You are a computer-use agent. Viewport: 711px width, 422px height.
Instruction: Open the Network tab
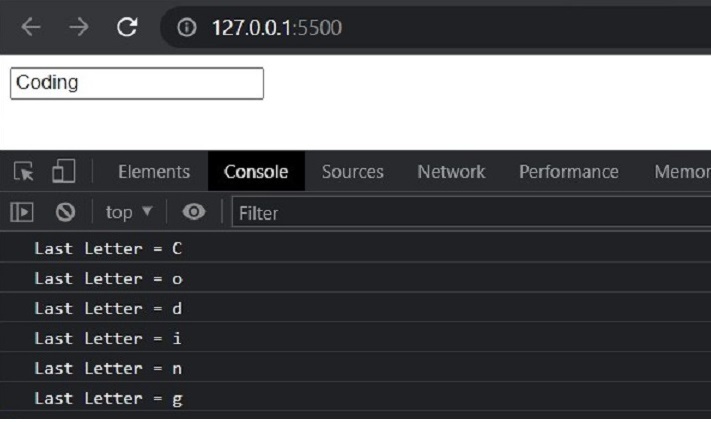click(451, 172)
